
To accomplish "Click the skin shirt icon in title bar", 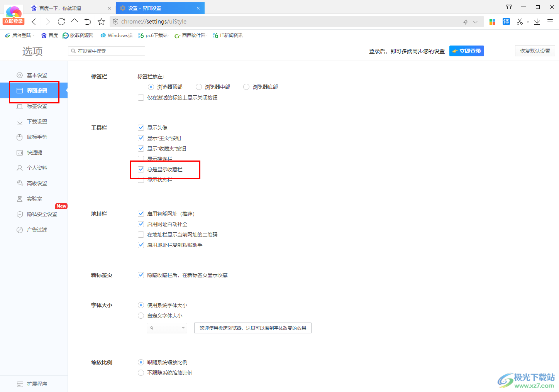I will tap(509, 7).
